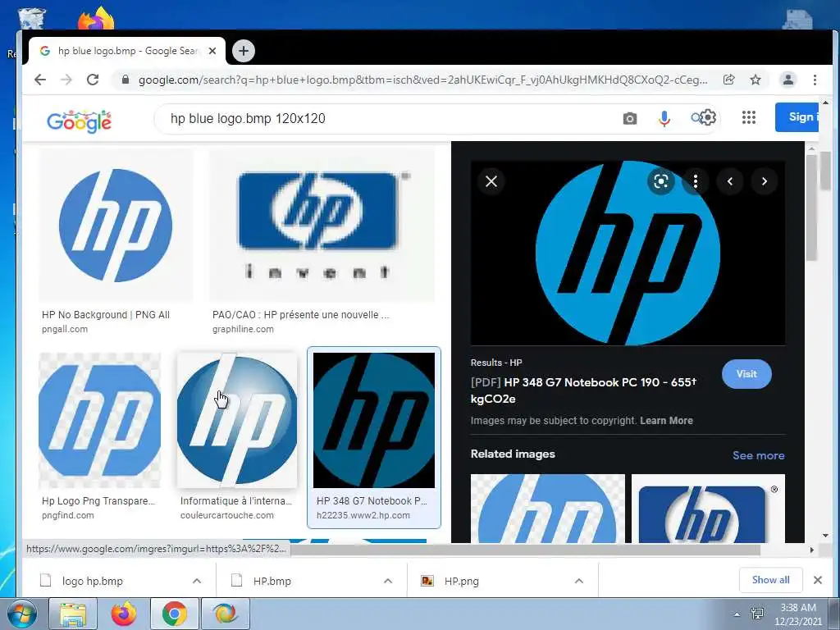Select HP 348 G7 Notebook black thumbnail
This screenshot has height=630, width=840.
click(374, 421)
